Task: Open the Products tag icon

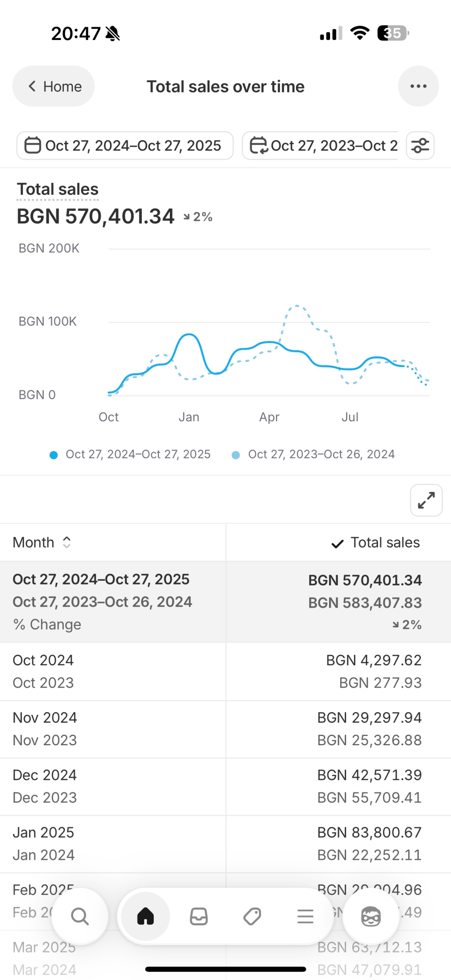Action: point(252,916)
